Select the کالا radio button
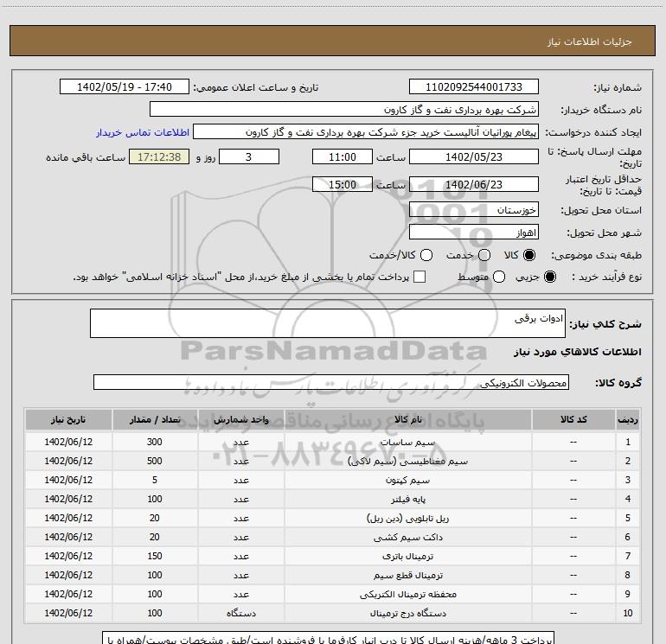The width and height of the screenshot is (666, 644). tap(529, 255)
